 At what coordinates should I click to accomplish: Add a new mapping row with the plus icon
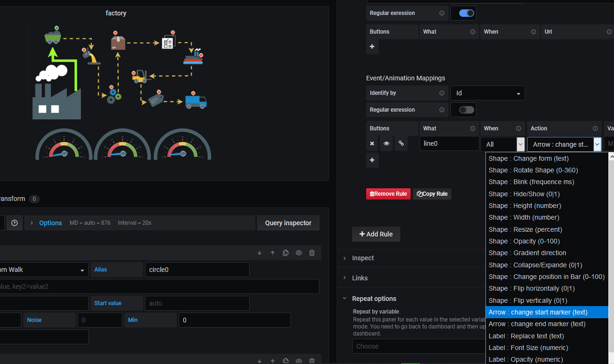[x=372, y=160]
